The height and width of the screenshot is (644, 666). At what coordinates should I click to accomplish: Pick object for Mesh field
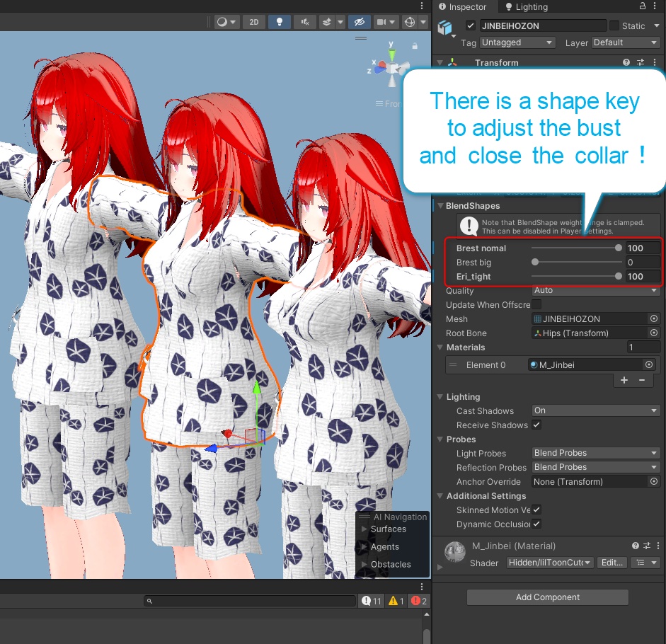654,319
